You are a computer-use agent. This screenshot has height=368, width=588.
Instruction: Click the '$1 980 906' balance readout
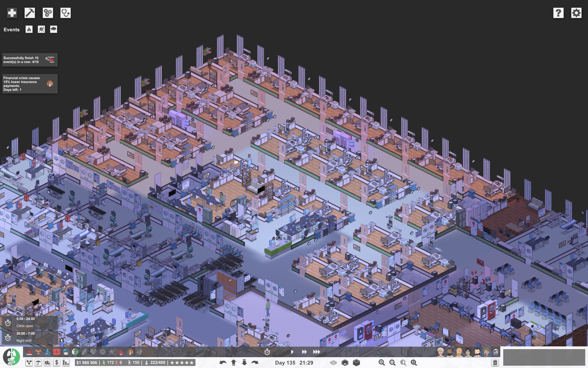click(x=87, y=363)
